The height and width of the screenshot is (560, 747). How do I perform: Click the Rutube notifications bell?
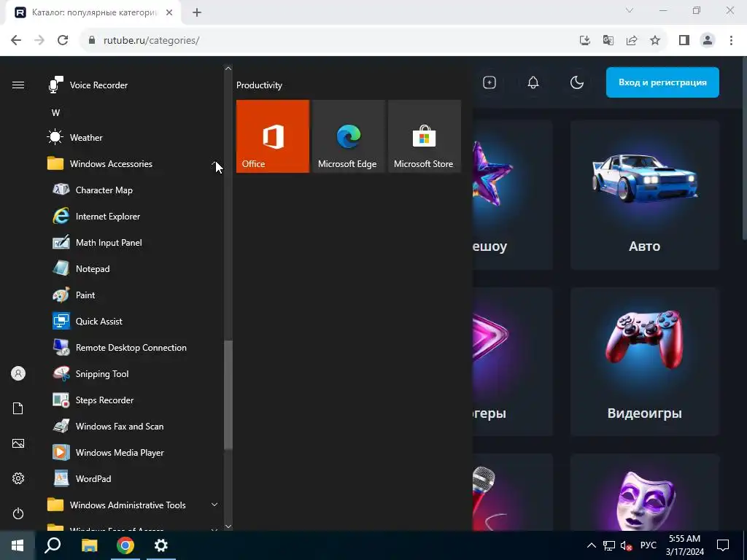coord(533,82)
